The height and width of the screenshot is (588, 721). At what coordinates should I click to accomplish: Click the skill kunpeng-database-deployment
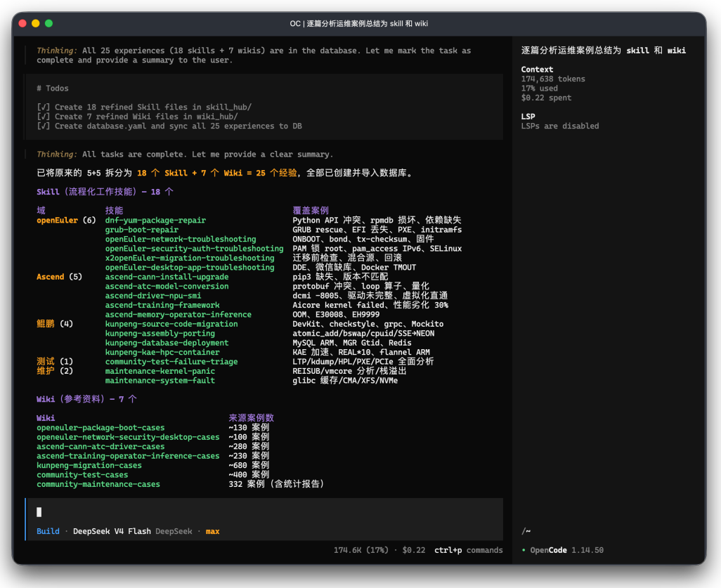pos(167,343)
